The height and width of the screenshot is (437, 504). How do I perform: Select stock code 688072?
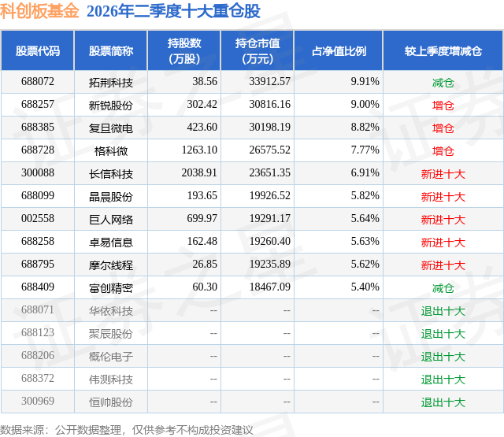(x=38, y=82)
